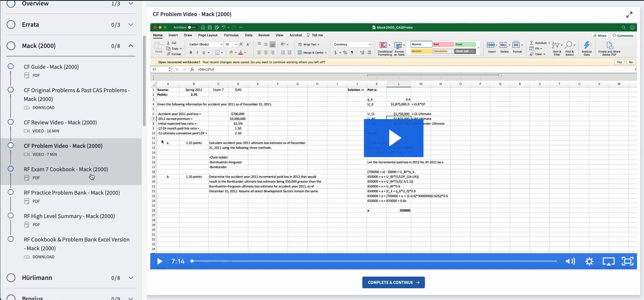Click the percent style icon
This screenshot has height=300, width=644.
pyautogui.click(x=345, y=53)
